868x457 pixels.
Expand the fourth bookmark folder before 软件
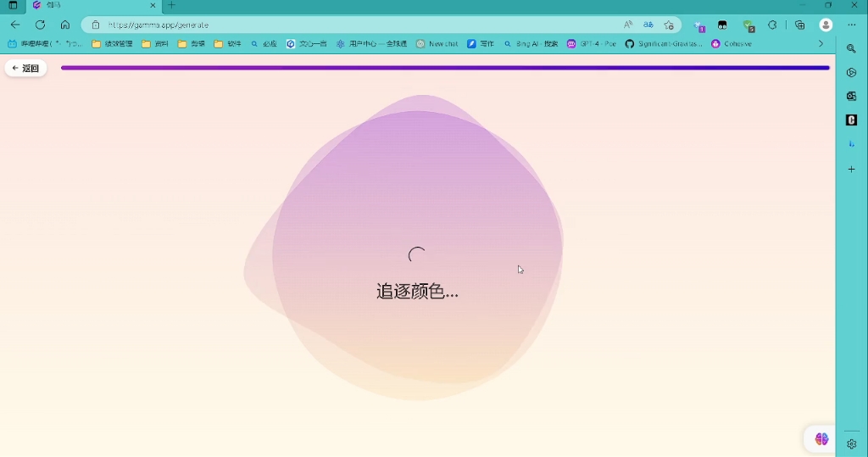[x=192, y=44]
